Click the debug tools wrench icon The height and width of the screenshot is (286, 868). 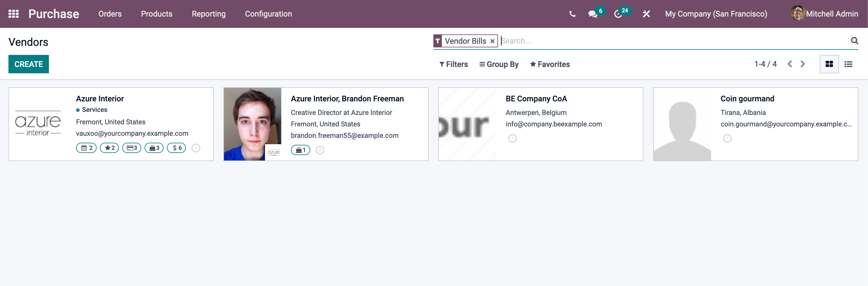[646, 14]
